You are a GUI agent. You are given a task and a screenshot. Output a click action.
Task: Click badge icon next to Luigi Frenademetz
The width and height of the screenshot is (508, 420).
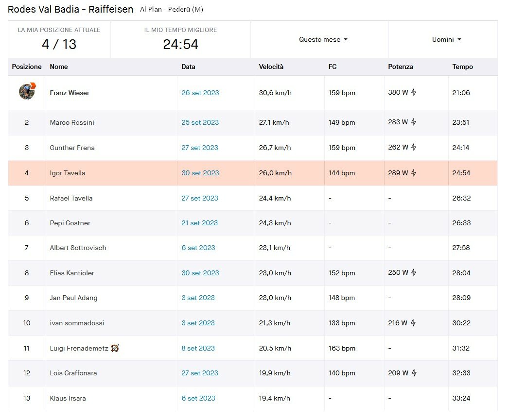[115, 348]
